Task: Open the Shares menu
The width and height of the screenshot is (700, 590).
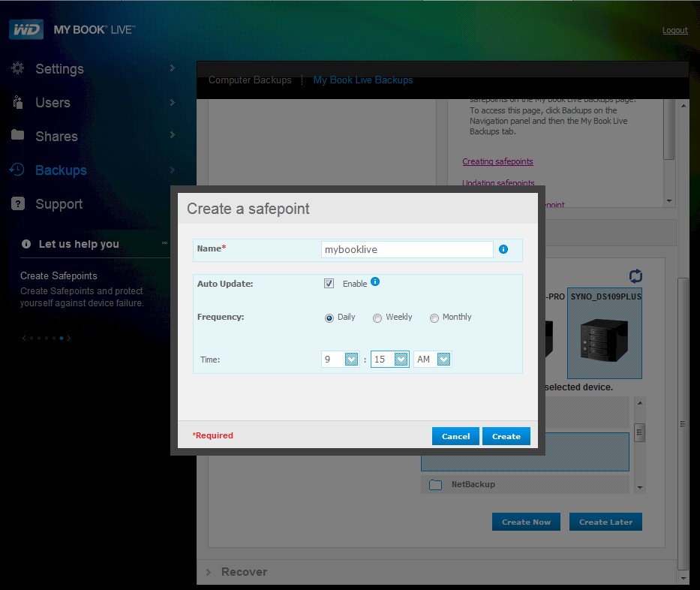Action: (57, 136)
